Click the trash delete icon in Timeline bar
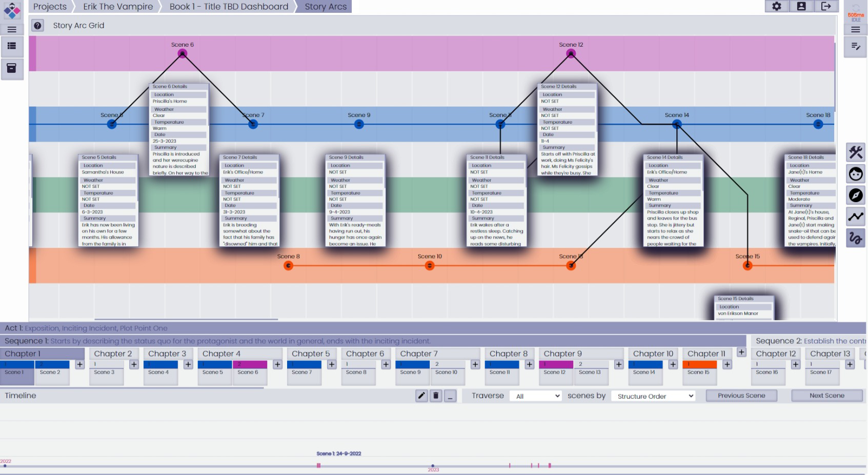This screenshot has width=868, height=475. (436, 395)
